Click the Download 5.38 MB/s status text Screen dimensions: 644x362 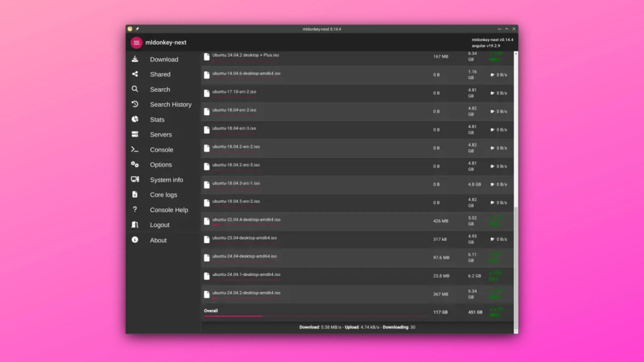click(320, 327)
